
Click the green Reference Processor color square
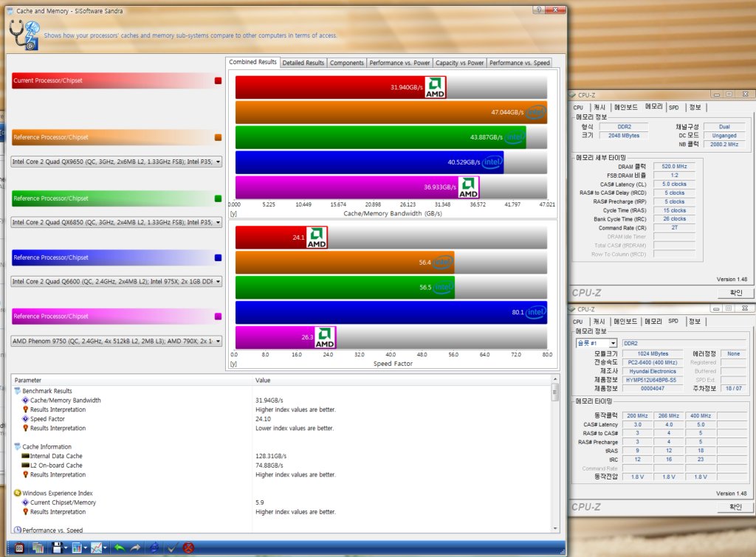218,198
